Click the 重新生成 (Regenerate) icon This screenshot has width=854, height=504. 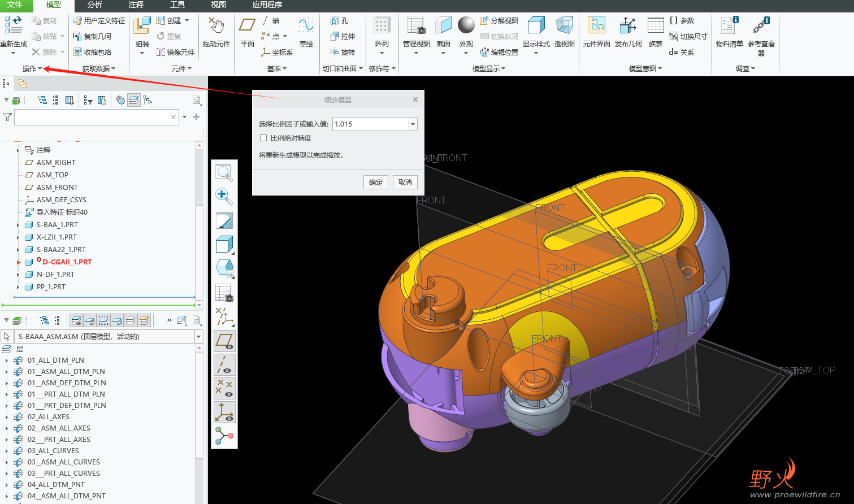[13, 25]
